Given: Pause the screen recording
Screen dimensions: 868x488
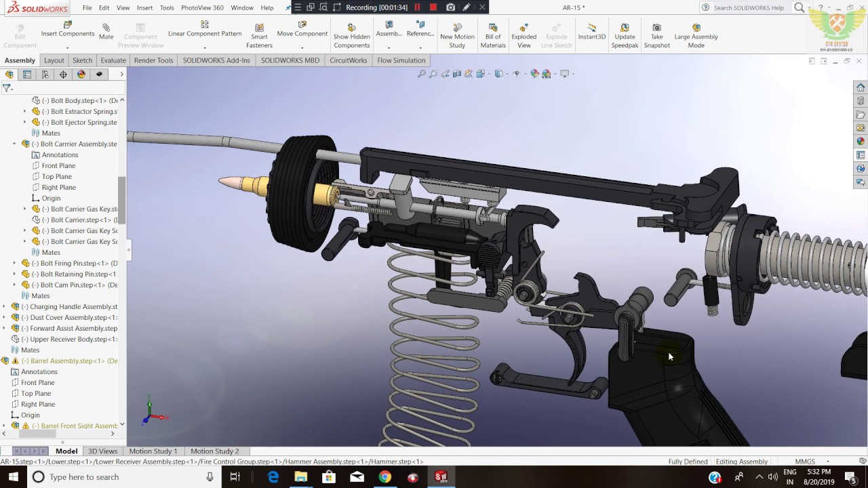Looking at the screenshot, I should [417, 7].
